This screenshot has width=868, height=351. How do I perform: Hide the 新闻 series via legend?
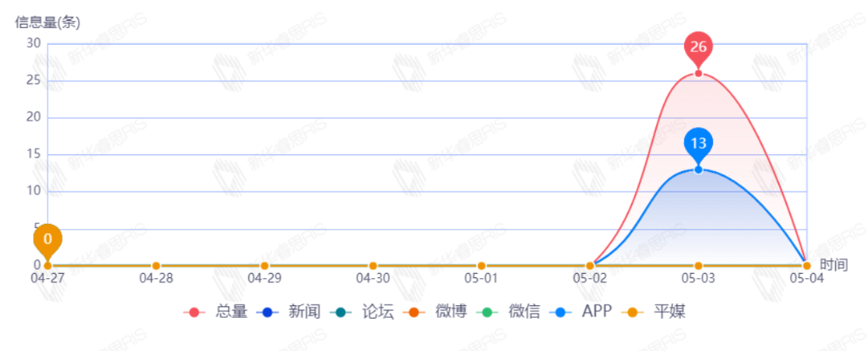291,312
